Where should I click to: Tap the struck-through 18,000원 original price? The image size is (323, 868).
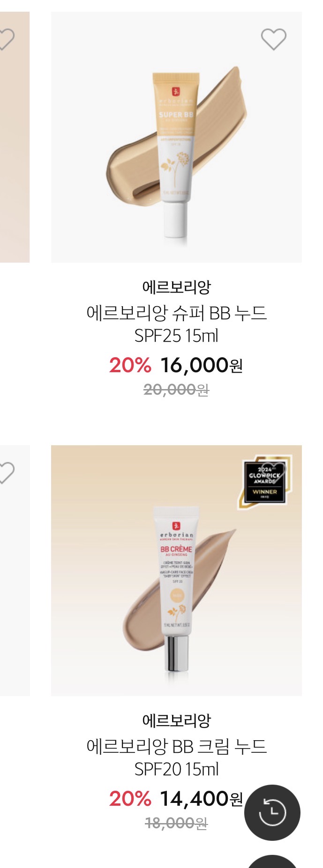pyautogui.click(x=176, y=823)
